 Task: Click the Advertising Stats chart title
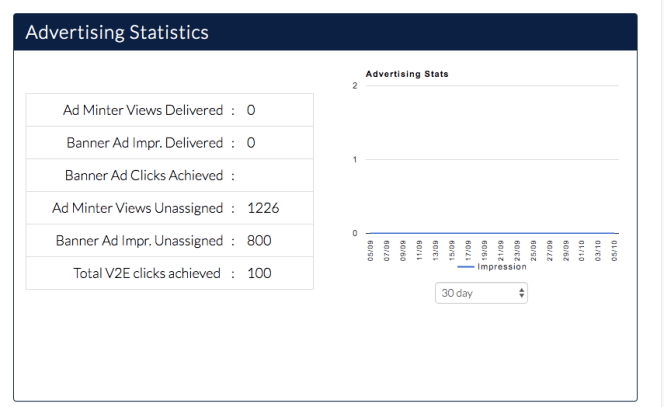(x=407, y=74)
